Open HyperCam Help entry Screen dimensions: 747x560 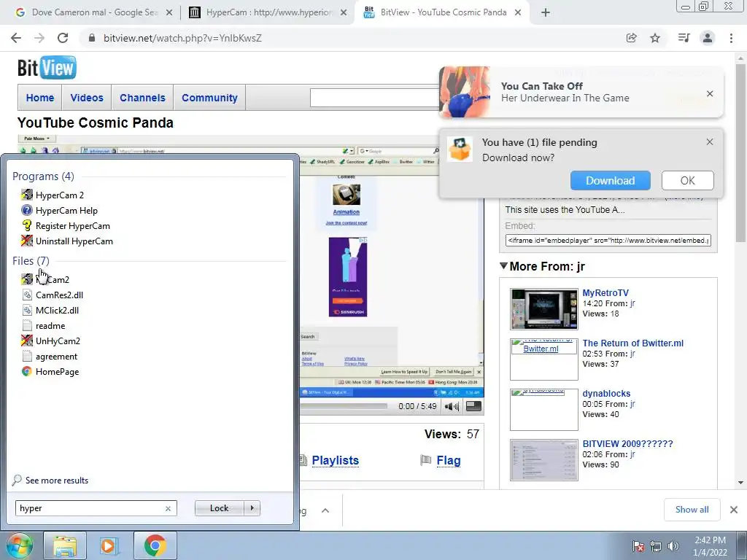(59, 210)
